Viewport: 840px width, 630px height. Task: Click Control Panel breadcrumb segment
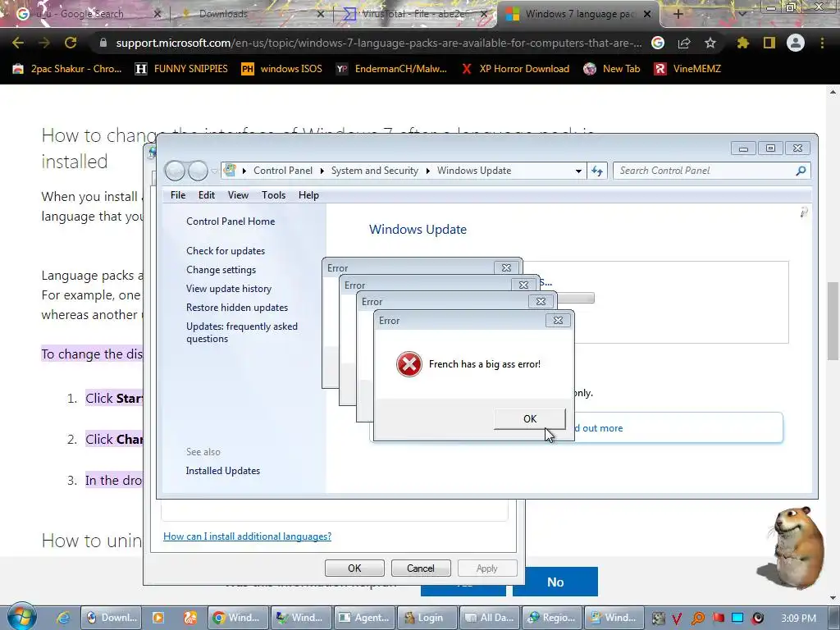point(283,171)
